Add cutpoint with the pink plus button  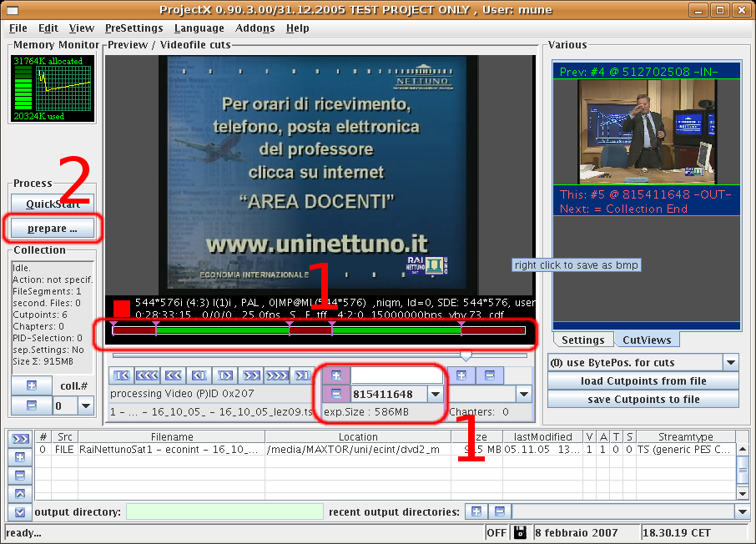336,375
